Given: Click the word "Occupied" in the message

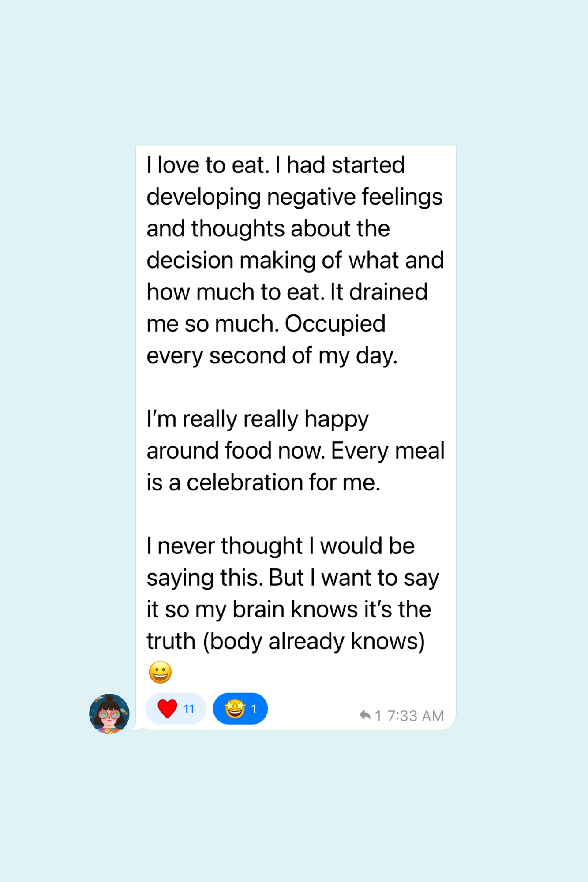Looking at the screenshot, I should click(x=335, y=324).
